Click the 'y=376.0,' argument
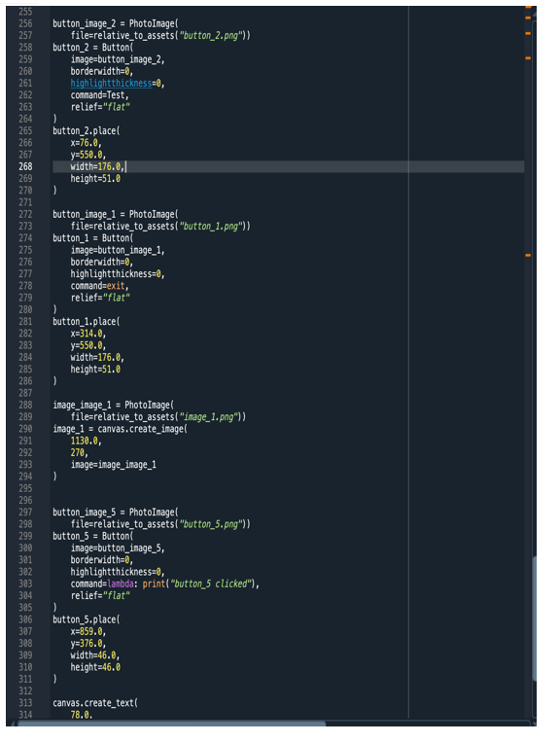 click(x=88, y=644)
